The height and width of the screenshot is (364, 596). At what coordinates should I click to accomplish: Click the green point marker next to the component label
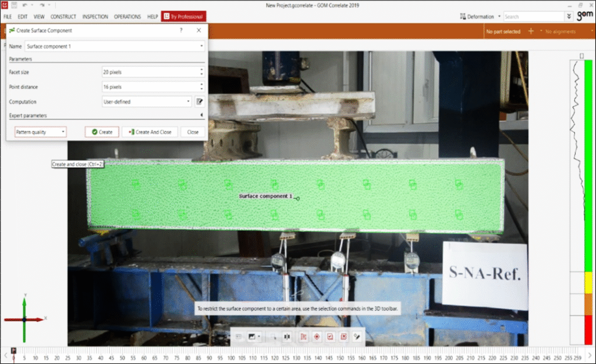tap(297, 198)
